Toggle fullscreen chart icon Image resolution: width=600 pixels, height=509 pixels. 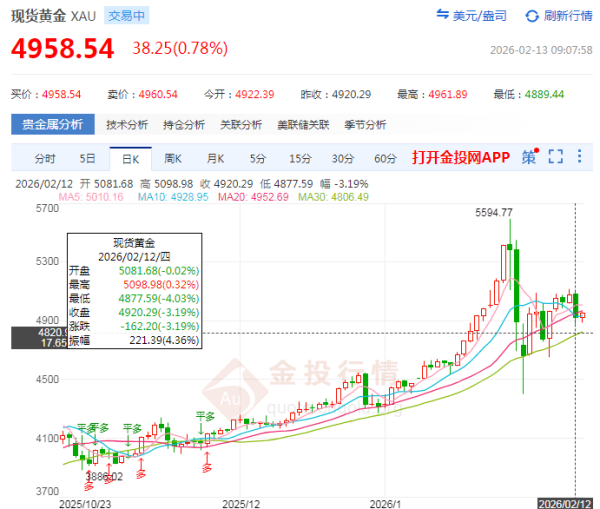(x=556, y=157)
